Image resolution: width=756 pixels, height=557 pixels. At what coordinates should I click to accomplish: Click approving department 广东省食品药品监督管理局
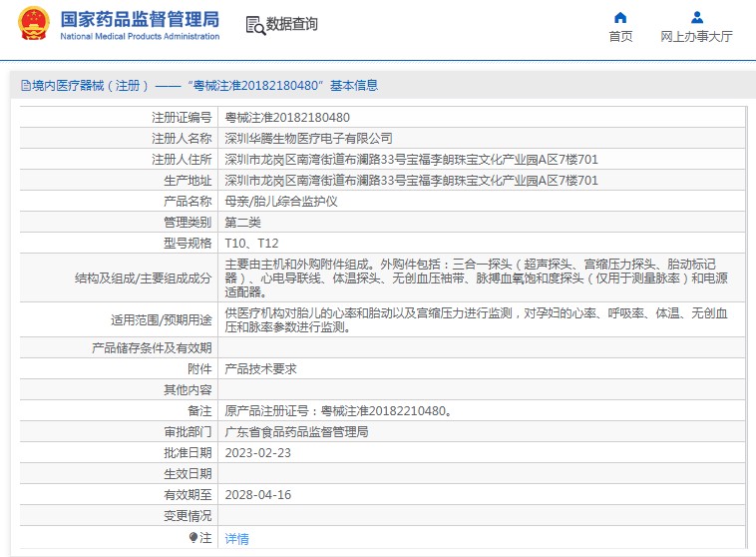296,432
